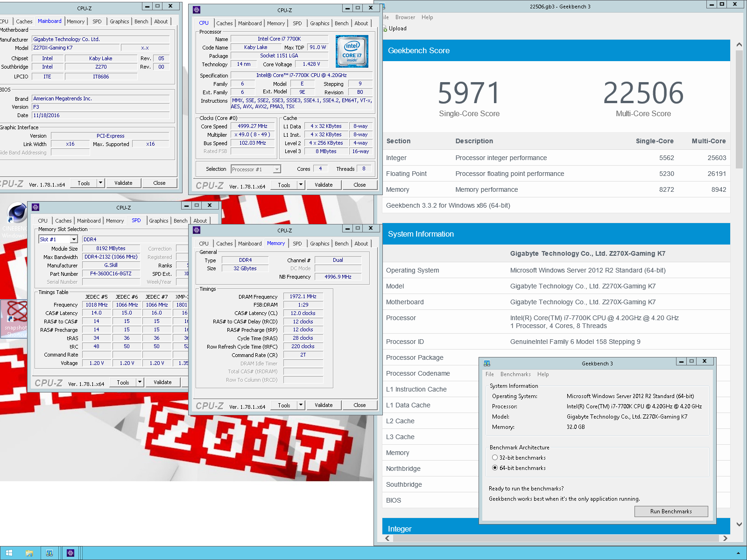This screenshot has height=560, width=747.
Task: Click the scroll up arrow in Geekbench results
Action: 739,45
